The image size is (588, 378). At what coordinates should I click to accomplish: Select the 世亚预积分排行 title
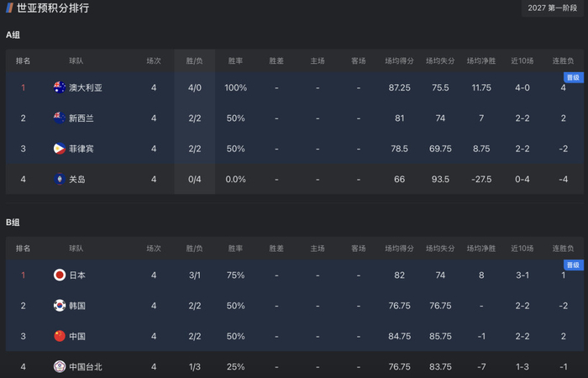click(x=53, y=8)
